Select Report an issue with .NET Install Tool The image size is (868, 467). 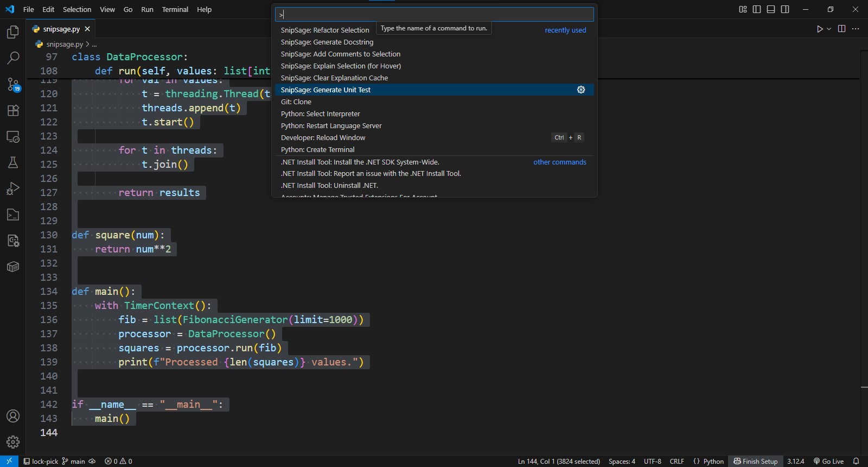[x=435, y=174]
